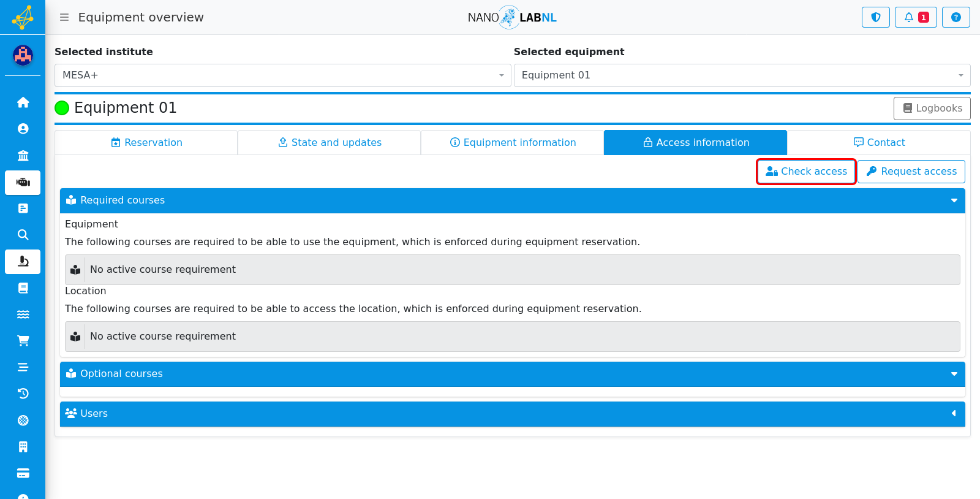Open the shopping cart sidebar icon
Viewport: 980px width, 499px height.
click(23, 341)
